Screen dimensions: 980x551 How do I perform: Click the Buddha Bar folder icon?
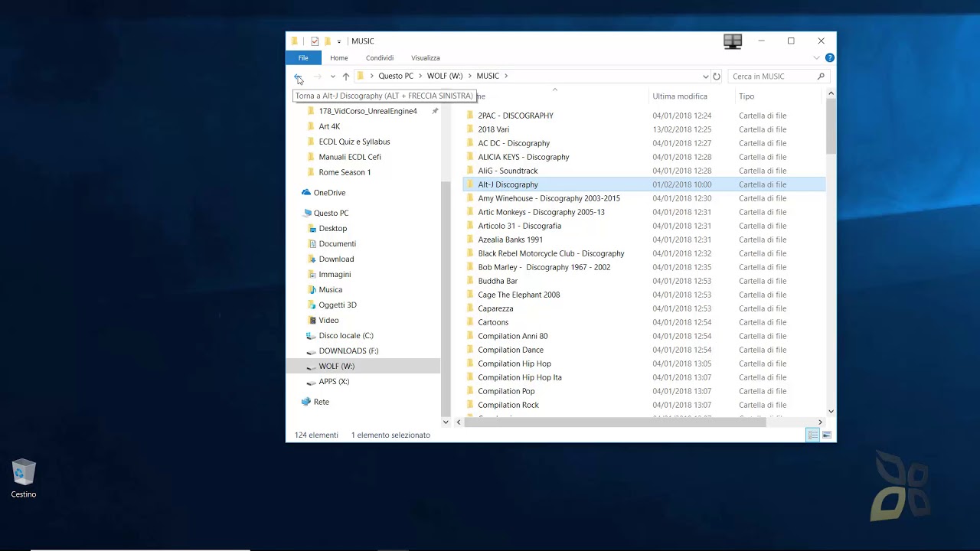pos(471,281)
